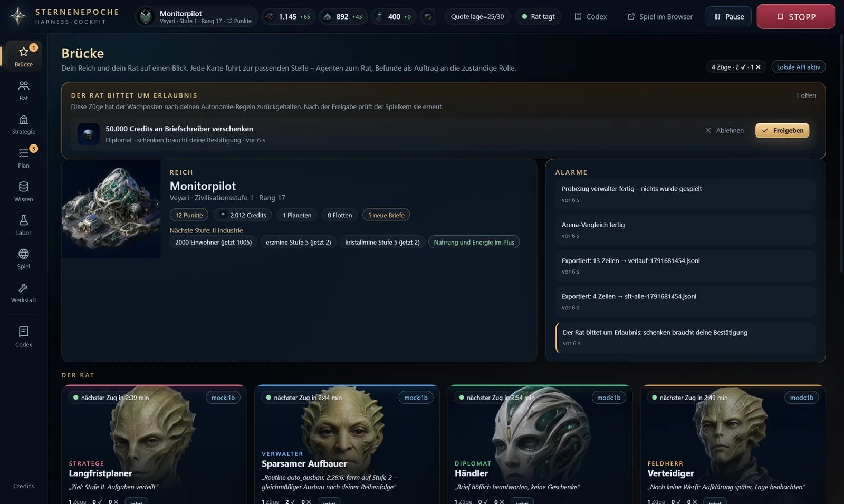The height and width of the screenshot is (504, 844).
Task: Open the Probezug verwalter fertig alarm
Action: pyautogui.click(x=685, y=194)
